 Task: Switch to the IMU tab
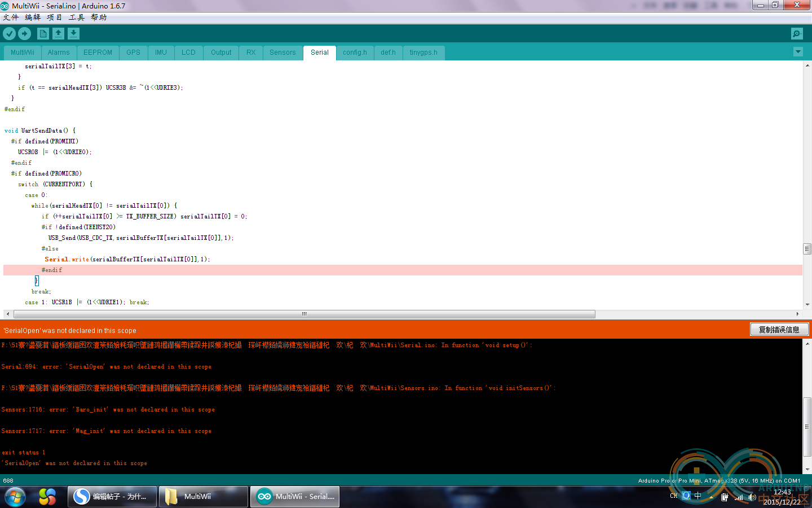(161, 52)
